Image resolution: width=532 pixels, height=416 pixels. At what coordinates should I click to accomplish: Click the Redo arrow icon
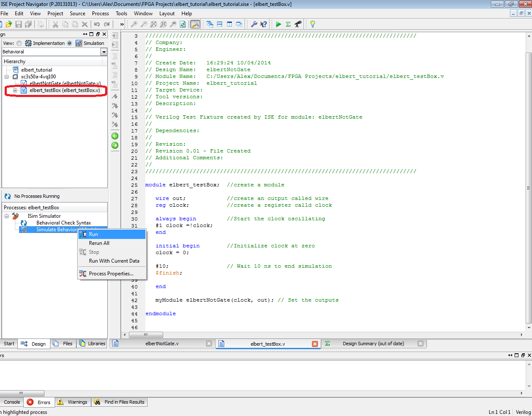(x=107, y=24)
